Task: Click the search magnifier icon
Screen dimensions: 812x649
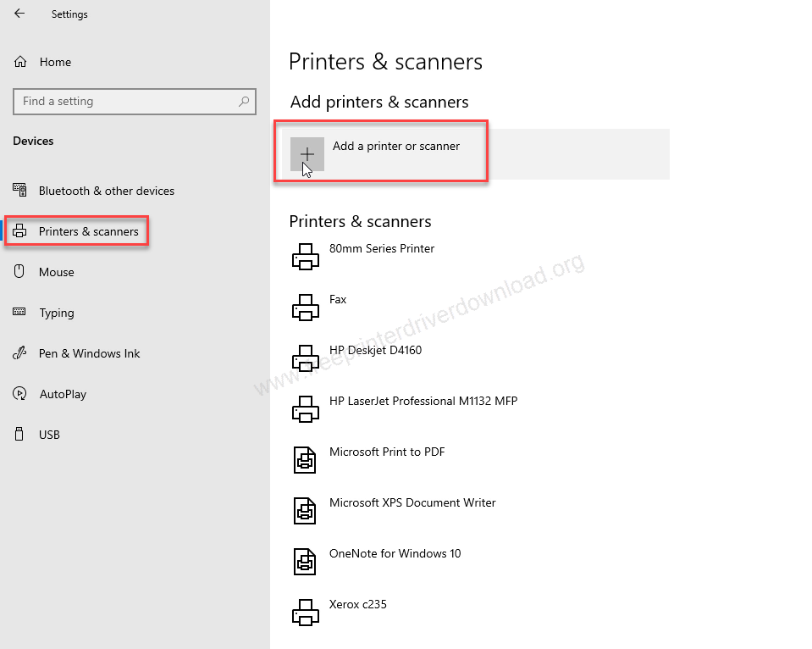Action: (x=244, y=102)
